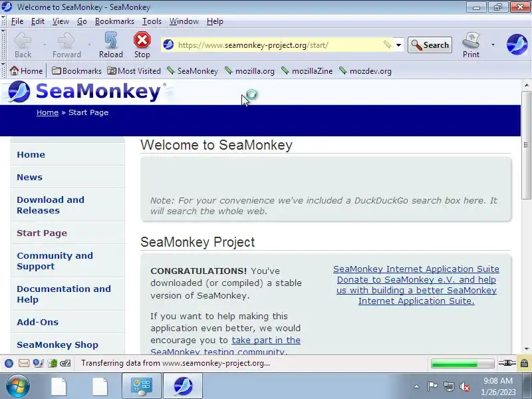Click the bookmark tag icon in URL bar
The height and width of the screenshot is (399, 532).
[388, 45]
